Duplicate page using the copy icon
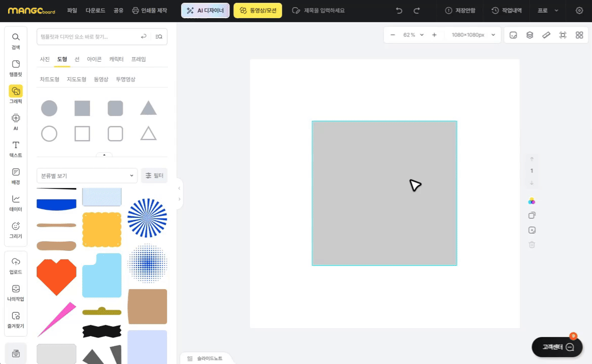Screen dimensions: 592x364 coord(532,215)
